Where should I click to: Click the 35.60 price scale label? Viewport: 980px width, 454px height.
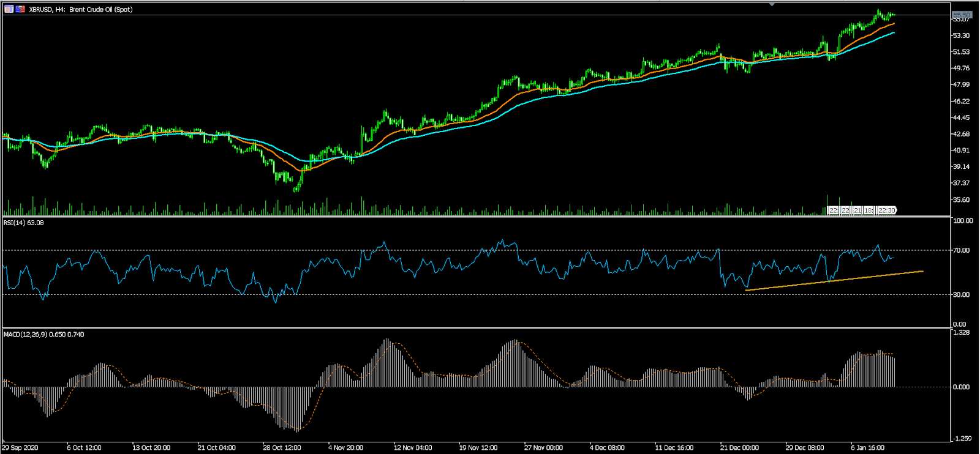(961, 199)
